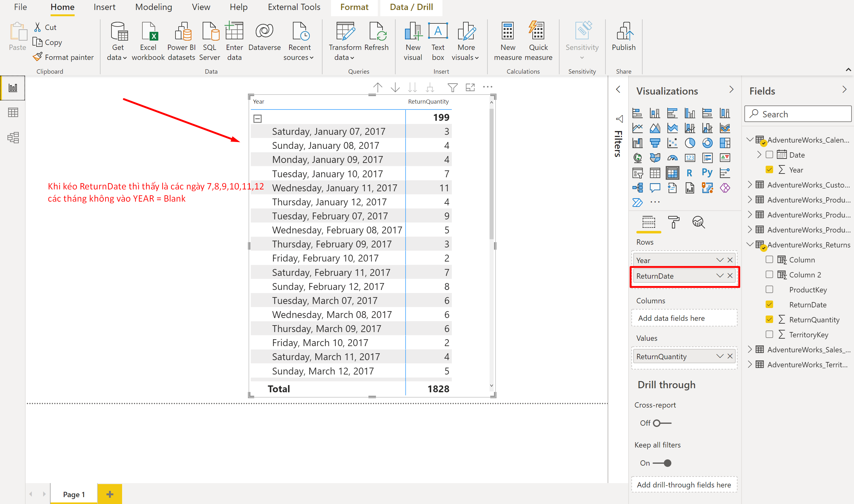The height and width of the screenshot is (504, 854).
Task: Open the Dataverse connector
Action: [x=264, y=37]
